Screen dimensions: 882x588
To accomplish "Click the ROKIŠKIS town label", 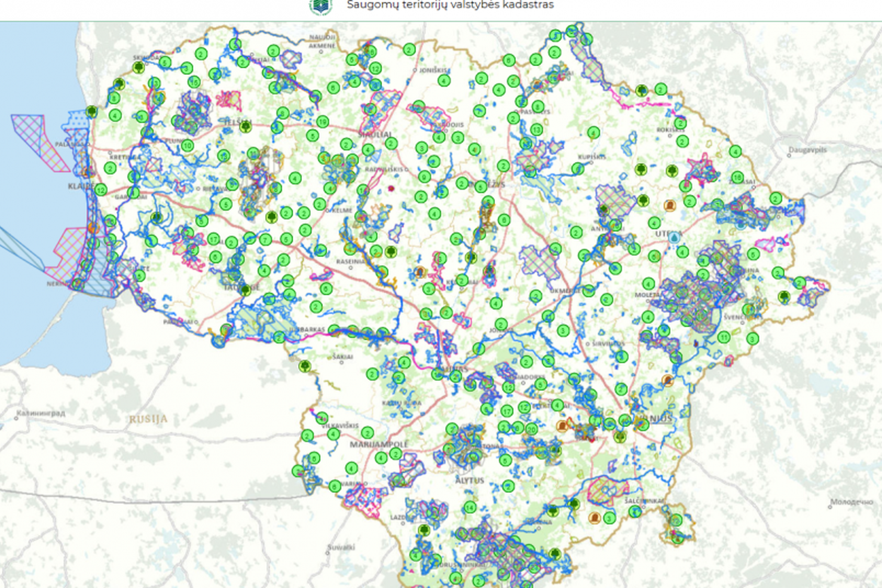I will (670, 130).
